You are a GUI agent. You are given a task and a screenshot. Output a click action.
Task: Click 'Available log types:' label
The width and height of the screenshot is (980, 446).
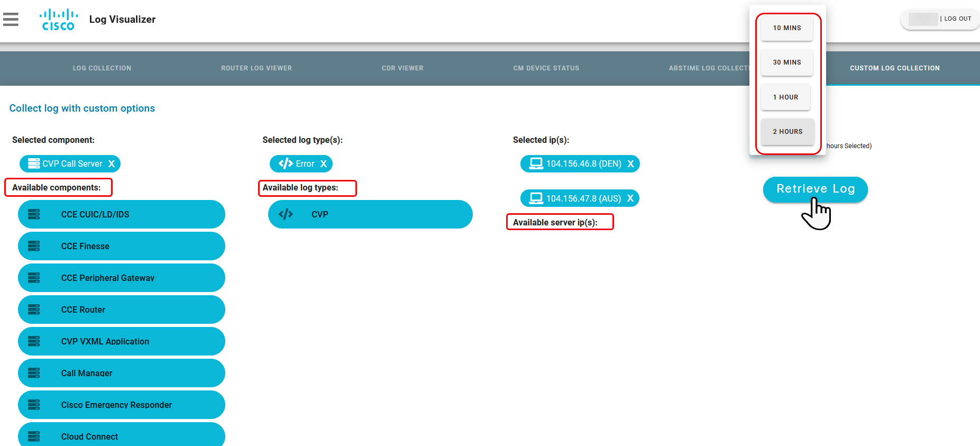pos(300,188)
